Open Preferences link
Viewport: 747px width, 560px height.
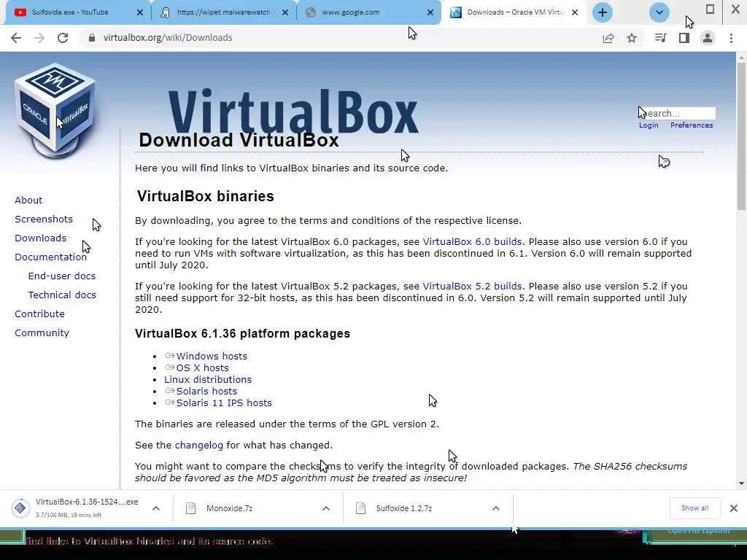(692, 125)
